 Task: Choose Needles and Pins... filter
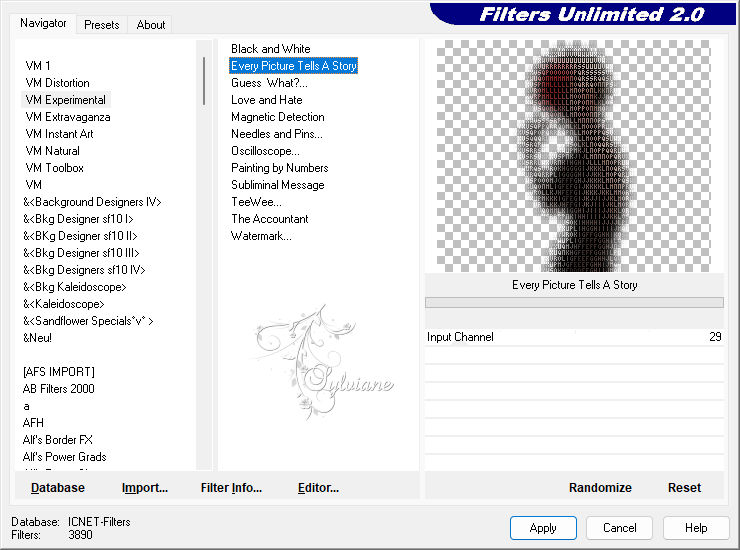pos(277,134)
